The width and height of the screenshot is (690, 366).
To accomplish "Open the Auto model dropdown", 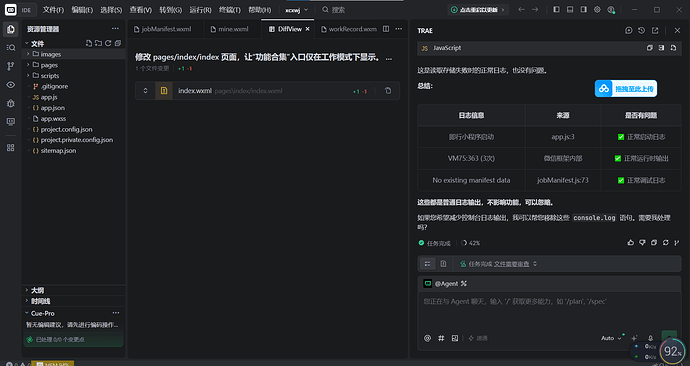I will coord(611,338).
